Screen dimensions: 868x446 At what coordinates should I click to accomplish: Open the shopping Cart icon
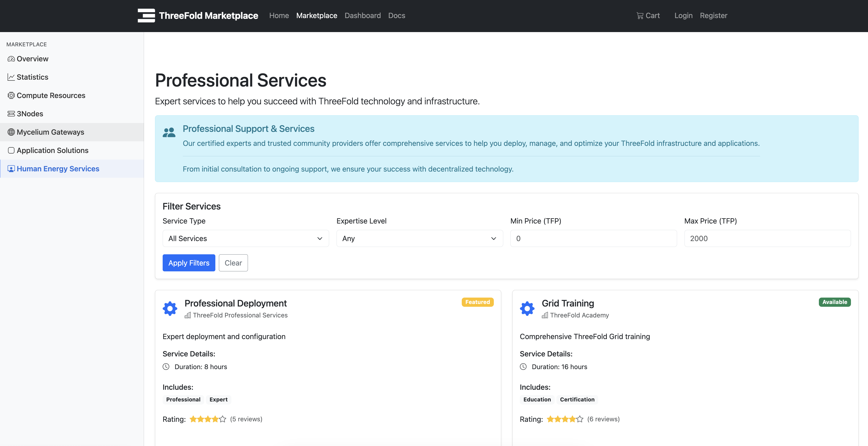pos(639,16)
